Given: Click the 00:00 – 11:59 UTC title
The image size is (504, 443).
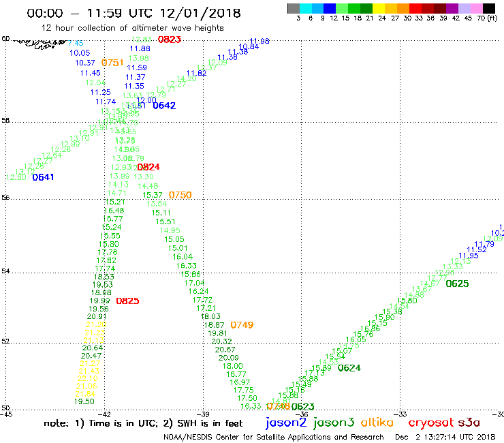Looking at the screenshot, I should tap(133, 13).
